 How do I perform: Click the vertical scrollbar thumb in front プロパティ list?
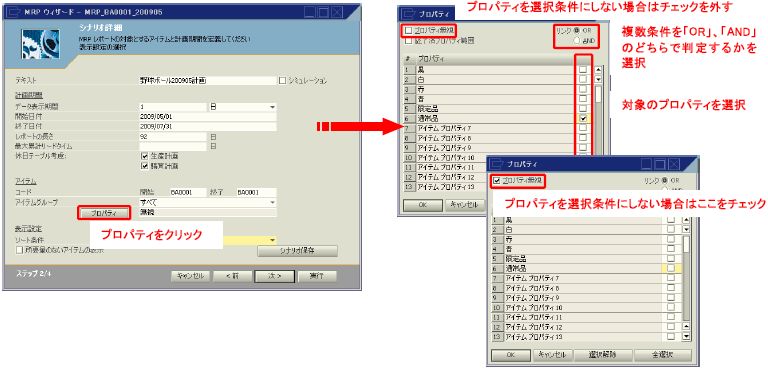click(686, 244)
